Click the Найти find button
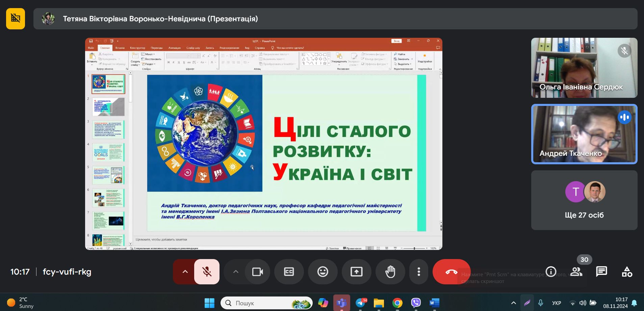 pos(399,54)
